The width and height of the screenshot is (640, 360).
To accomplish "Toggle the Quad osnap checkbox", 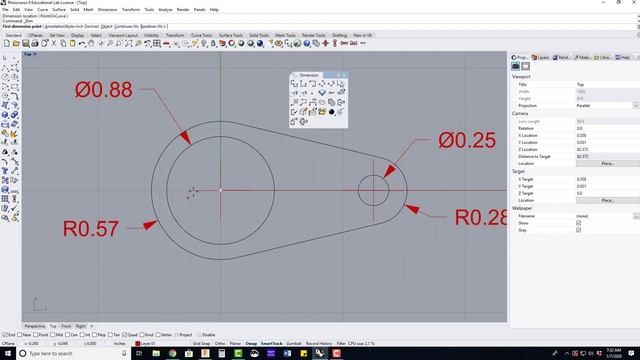I will tap(124, 335).
